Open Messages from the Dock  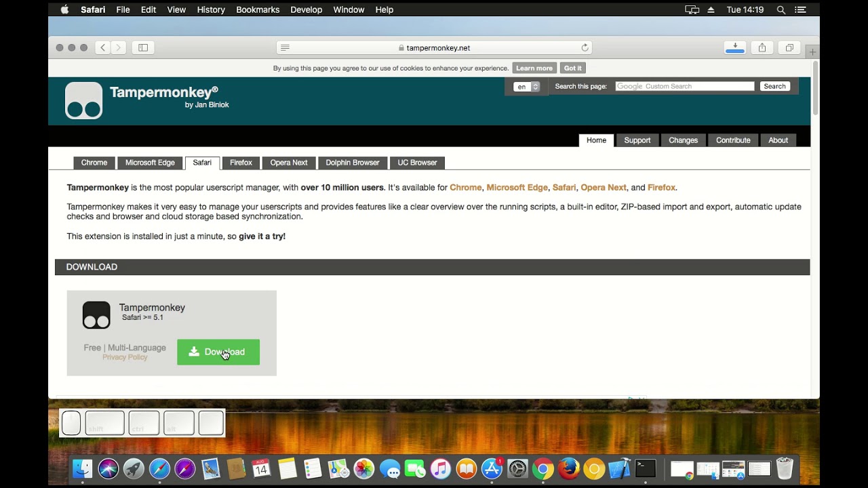tap(390, 468)
